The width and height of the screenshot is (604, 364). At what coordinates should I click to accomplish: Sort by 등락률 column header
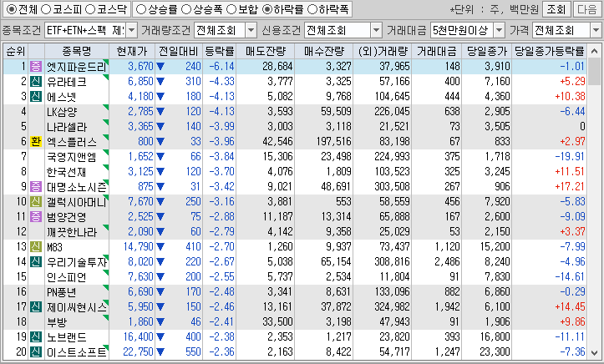pos(219,51)
